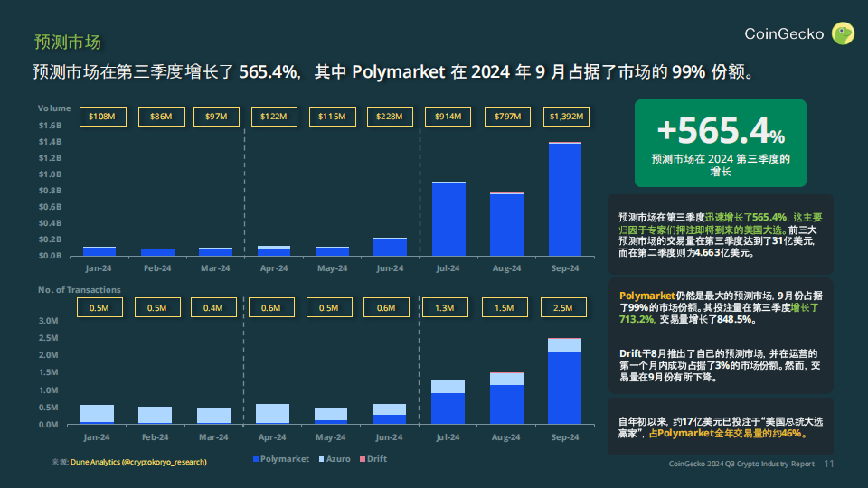Click the Apr-24 transactions bar

[272, 414]
